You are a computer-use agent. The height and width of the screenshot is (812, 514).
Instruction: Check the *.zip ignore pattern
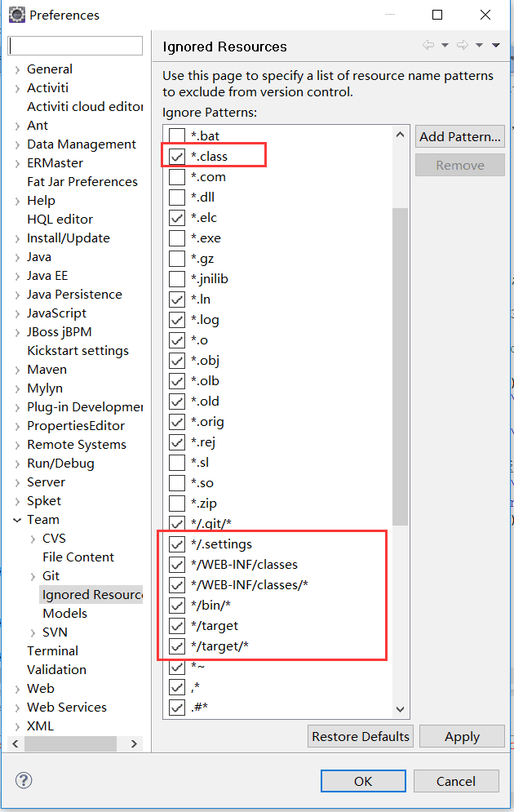[177, 504]
